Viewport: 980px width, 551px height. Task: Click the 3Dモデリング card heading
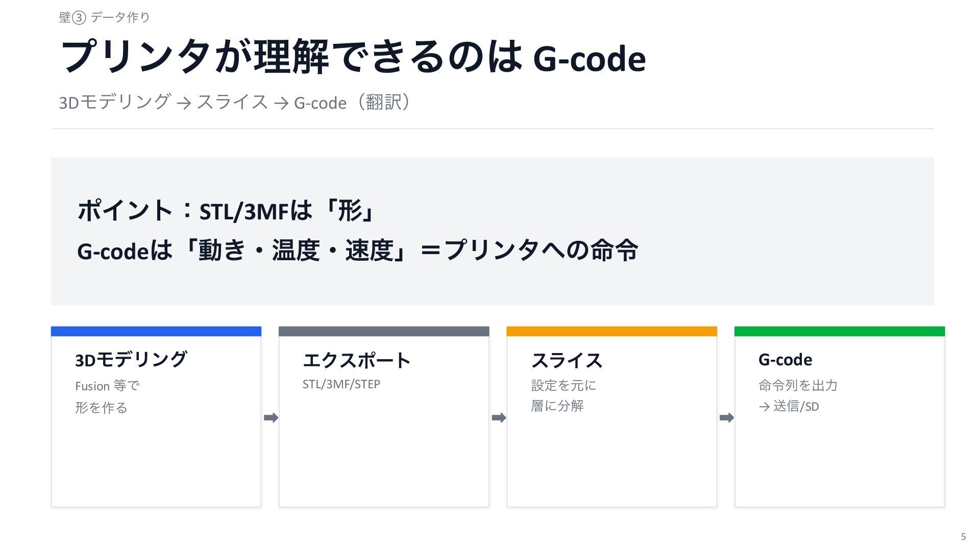tap(131, 360)
